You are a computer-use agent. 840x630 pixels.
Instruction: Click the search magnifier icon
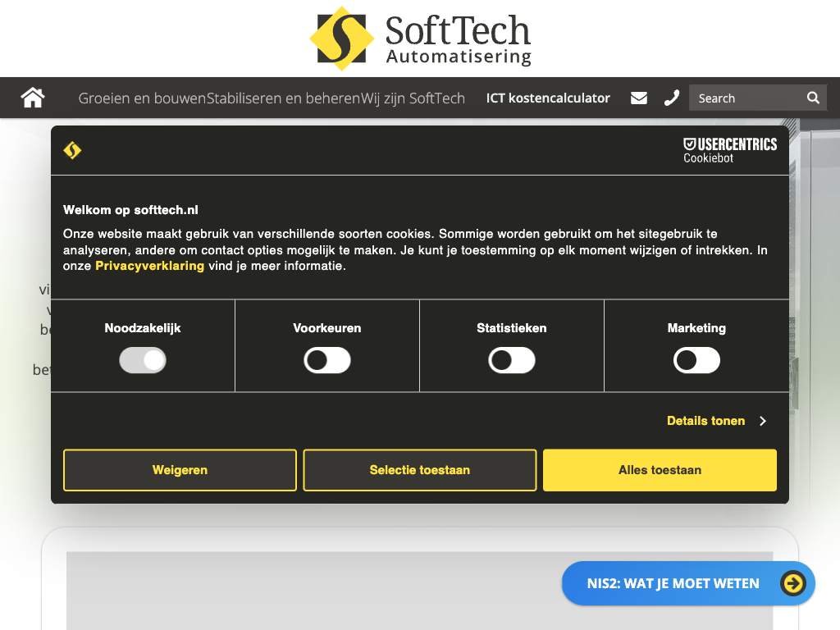pyautogui.click(x=813, y=98)
